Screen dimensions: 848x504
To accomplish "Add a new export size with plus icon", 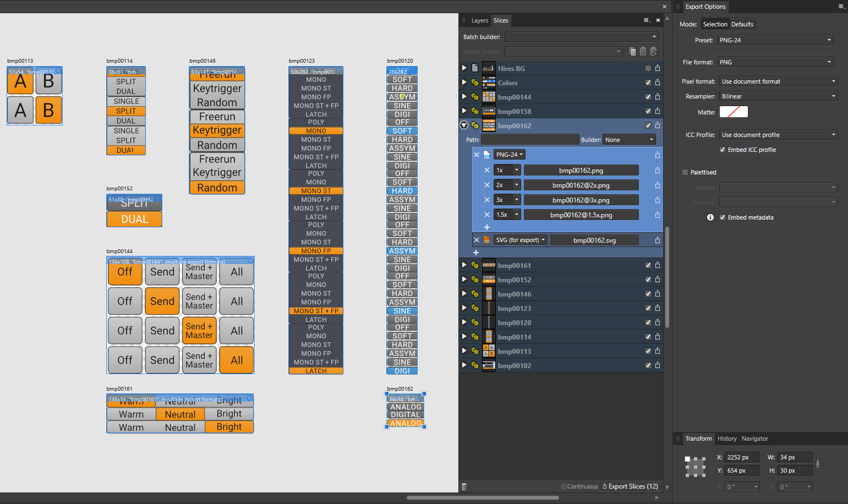I will click(x=487, y=227).
